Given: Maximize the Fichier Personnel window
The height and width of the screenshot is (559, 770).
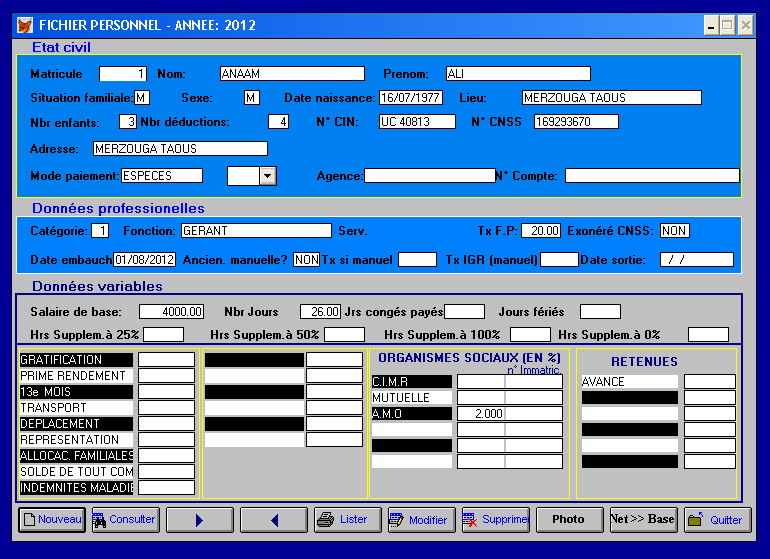Looking at the screenshot, I should point(728,25).
